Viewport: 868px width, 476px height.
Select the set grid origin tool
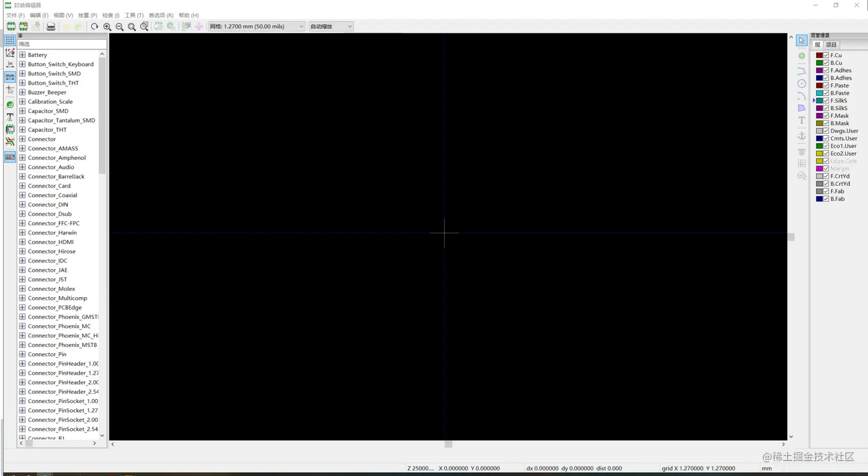pos(801,163)
